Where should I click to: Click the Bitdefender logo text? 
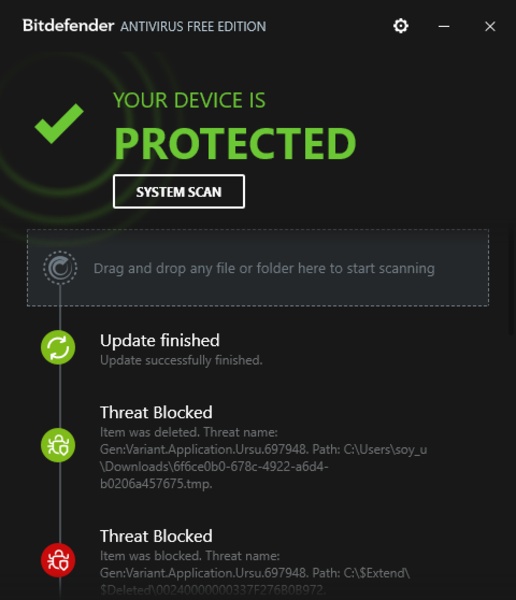click(x=68, y=26)
